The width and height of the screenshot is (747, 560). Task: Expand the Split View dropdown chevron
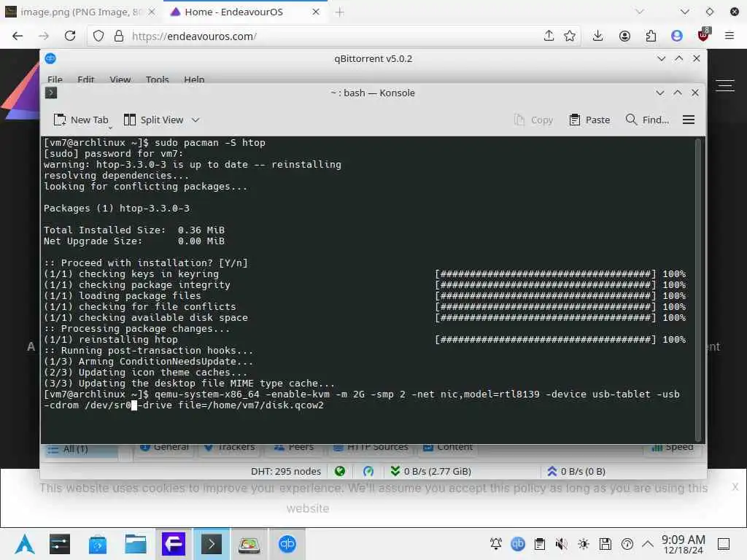(x=196, y=120)
